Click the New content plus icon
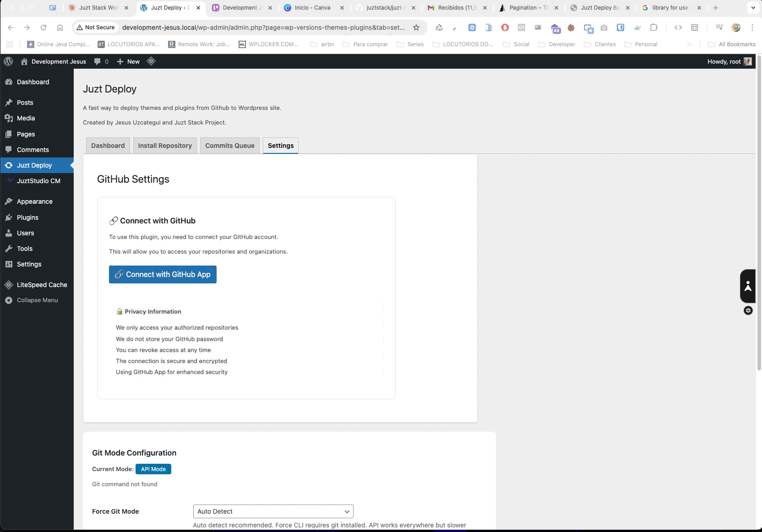The image size is (762, 532). point(128,61)
